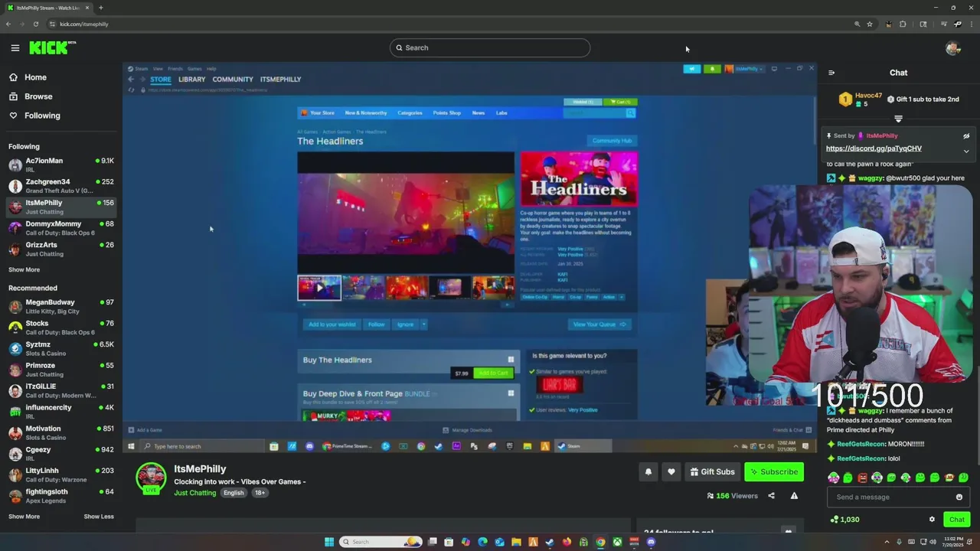Reload the page in the browser toolbar
980x551 pixels.
[x=35, y=24]
